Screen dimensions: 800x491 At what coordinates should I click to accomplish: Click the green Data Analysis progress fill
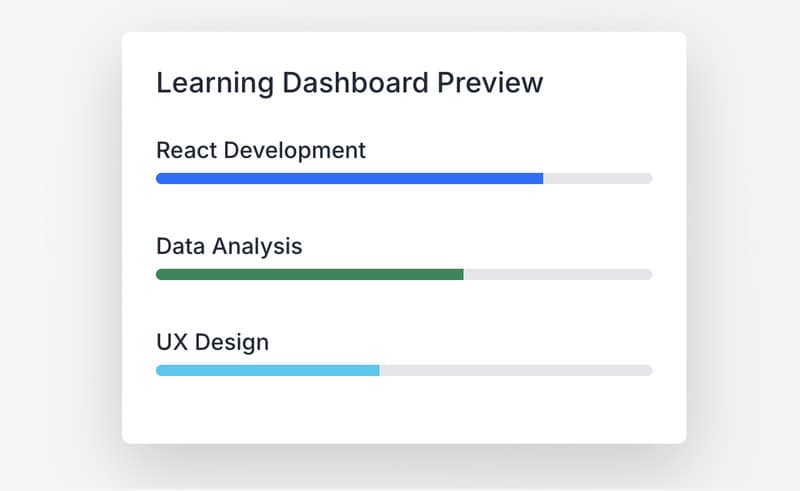[309, 274]
